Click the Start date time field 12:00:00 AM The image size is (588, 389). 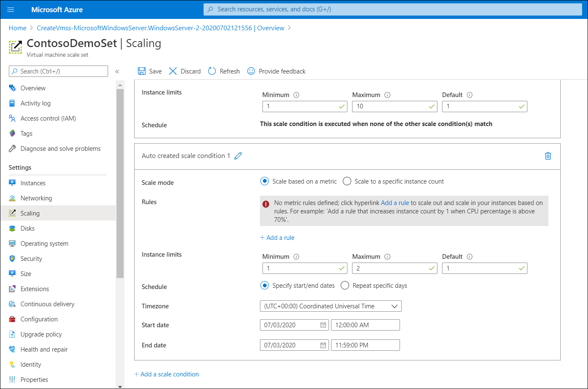(x=366, y=325)
